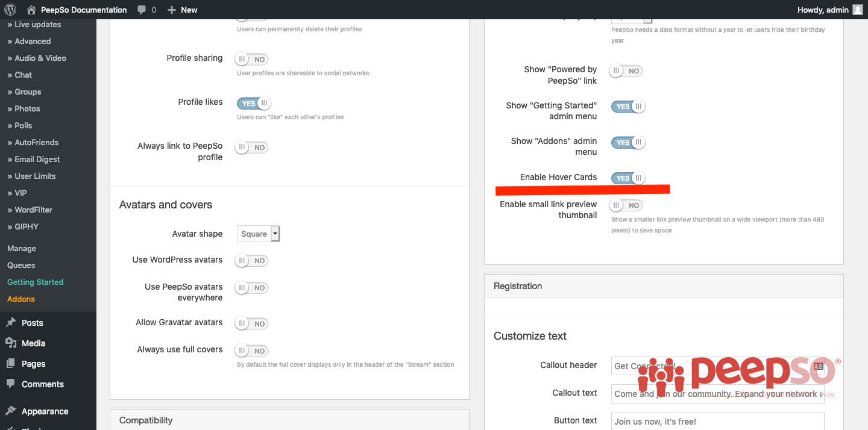Click the Comments bubble icon in sidebar

tap(11, 384)
